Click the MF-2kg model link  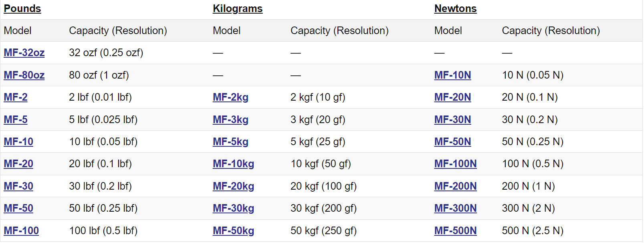tap(230, 97)
